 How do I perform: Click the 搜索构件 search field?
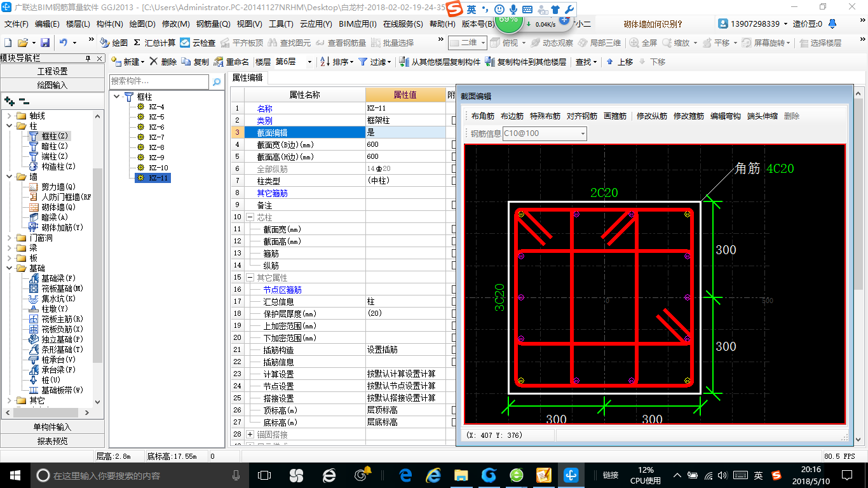159,81
